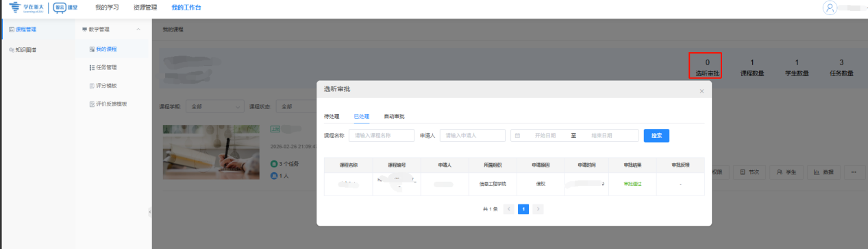Click the 申请时间 column header
Viewport: 868px width, 249px height.
tap(586, 165)
